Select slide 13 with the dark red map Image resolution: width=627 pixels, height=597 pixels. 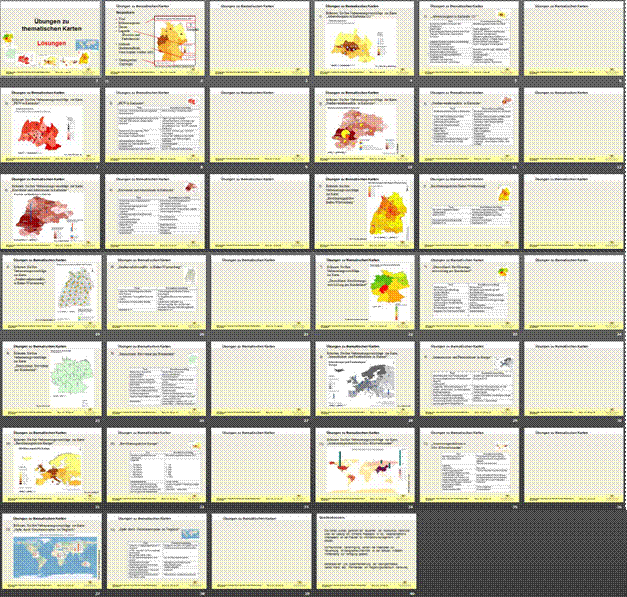(x=52, y=212)
